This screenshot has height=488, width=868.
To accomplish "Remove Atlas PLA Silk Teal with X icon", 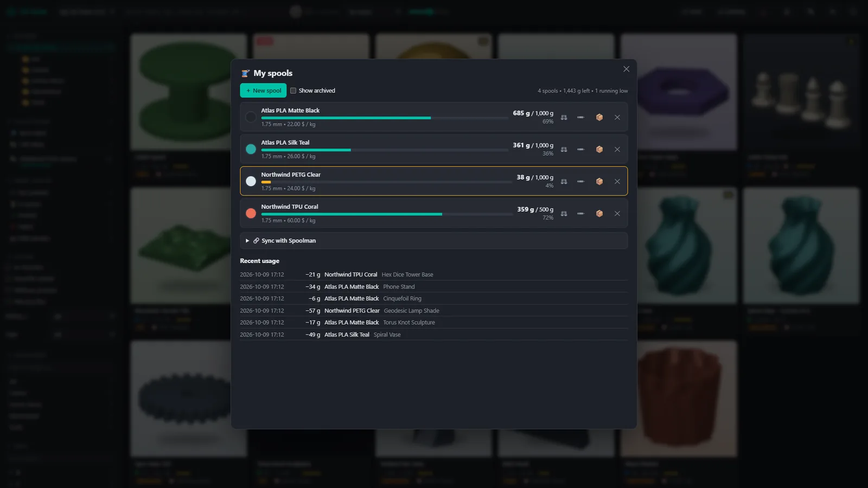I will point(617,149).
